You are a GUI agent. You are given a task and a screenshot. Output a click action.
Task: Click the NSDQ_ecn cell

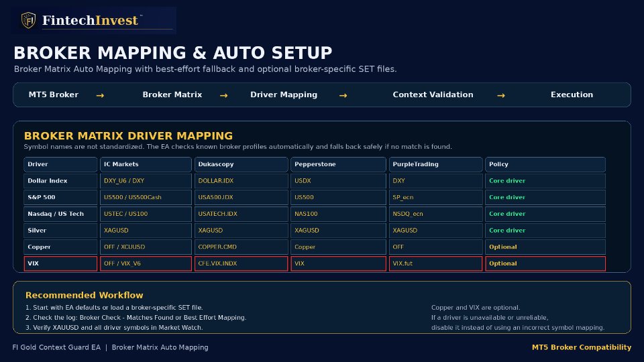click(436, 214)
